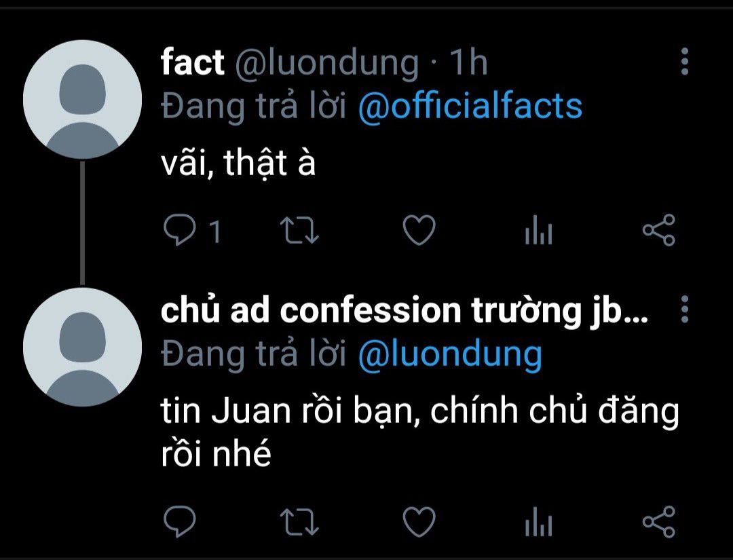The width and height of the screenshot is (733, 560).
Task: Open tweet text 'vãi, thật à'
Action: coord(238,164)
